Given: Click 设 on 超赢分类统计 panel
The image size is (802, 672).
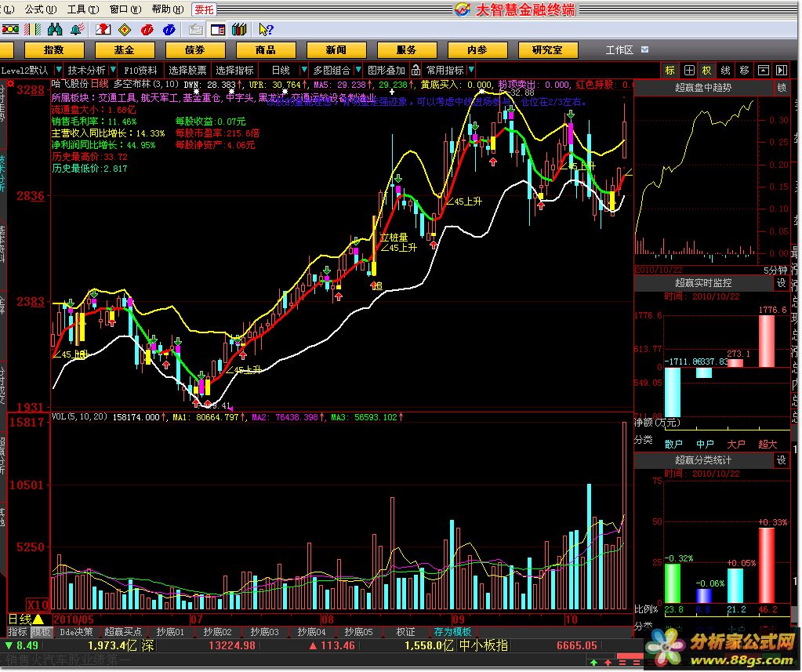Looking at the screenshot, I should point(781,460).
